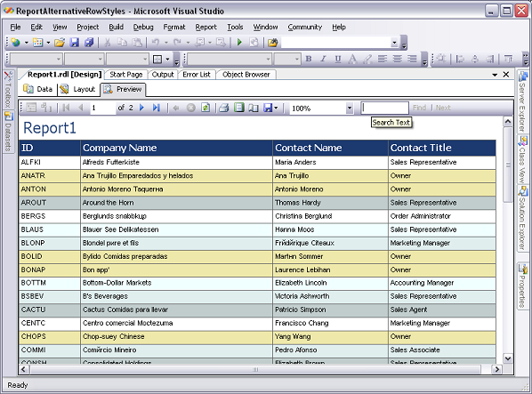The image size is (532, 394).
Task: Open the Server Explorer side tab
Action: coord(522,101)
